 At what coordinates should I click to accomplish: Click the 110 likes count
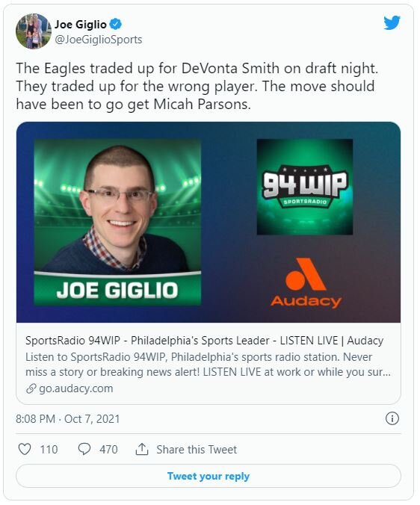pyautogui.click(x=49, y=449)
